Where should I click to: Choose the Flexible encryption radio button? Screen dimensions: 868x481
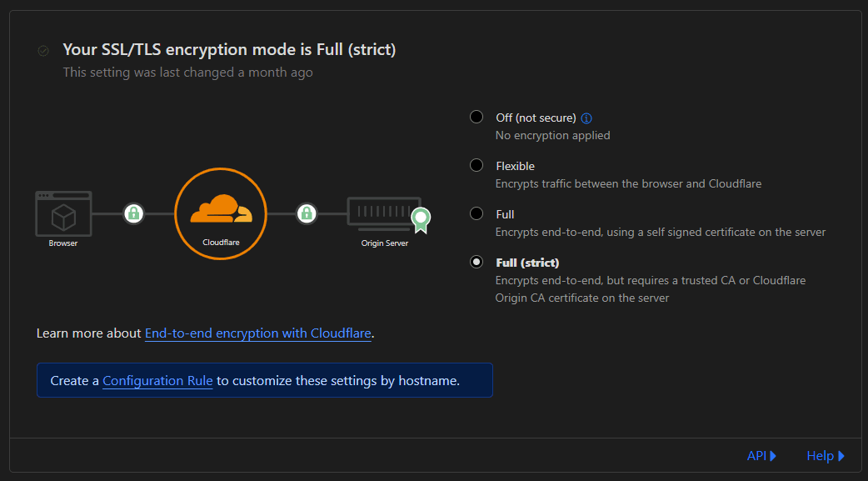pos(476,165)
